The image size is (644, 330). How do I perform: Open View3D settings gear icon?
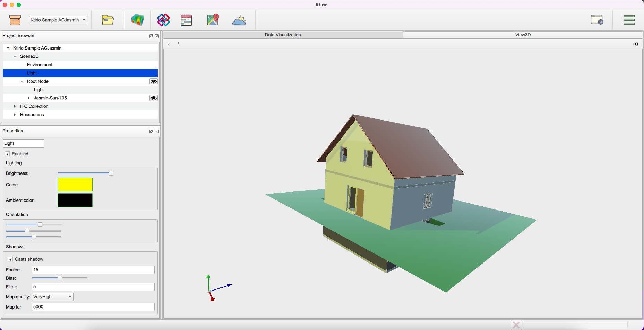635,44
